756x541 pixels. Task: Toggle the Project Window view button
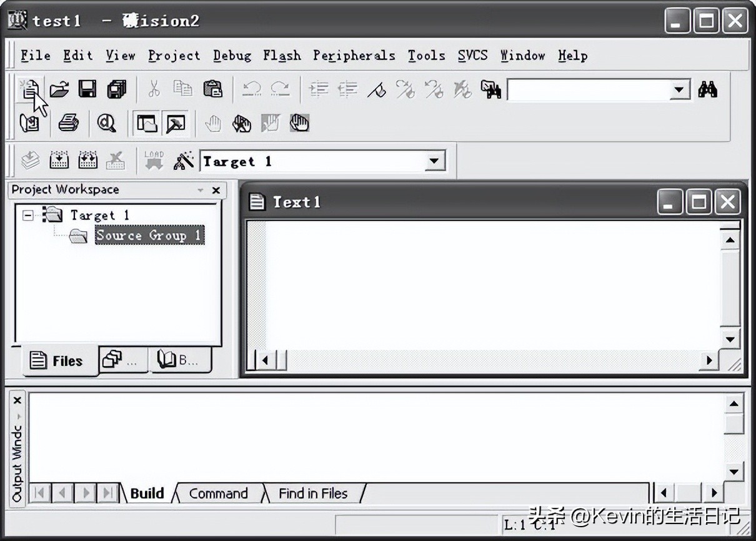[147, 124]
